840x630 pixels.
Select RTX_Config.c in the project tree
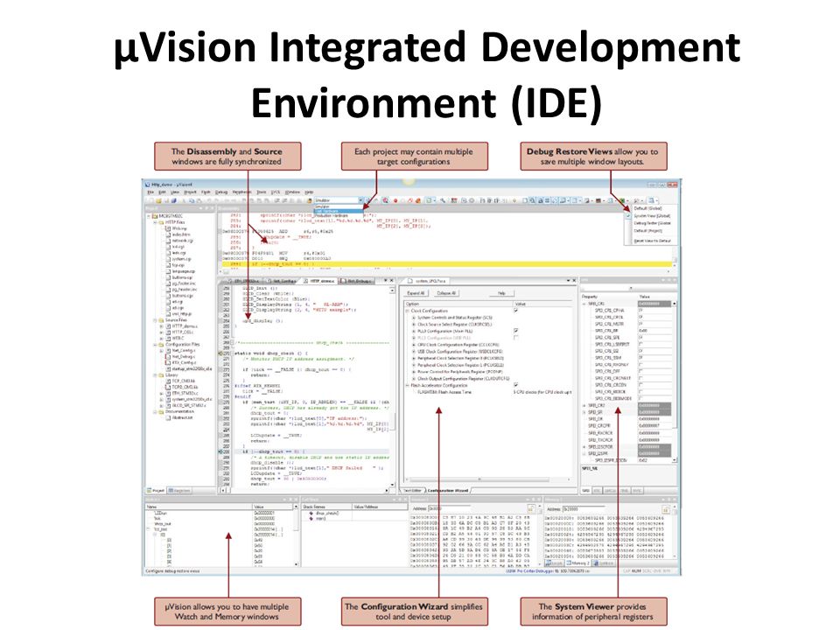click(184, 362)
